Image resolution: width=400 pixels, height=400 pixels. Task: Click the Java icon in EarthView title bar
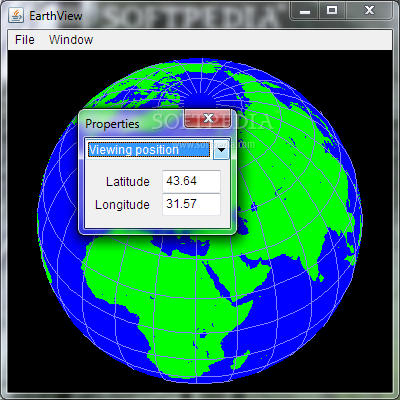click(16, 15)
